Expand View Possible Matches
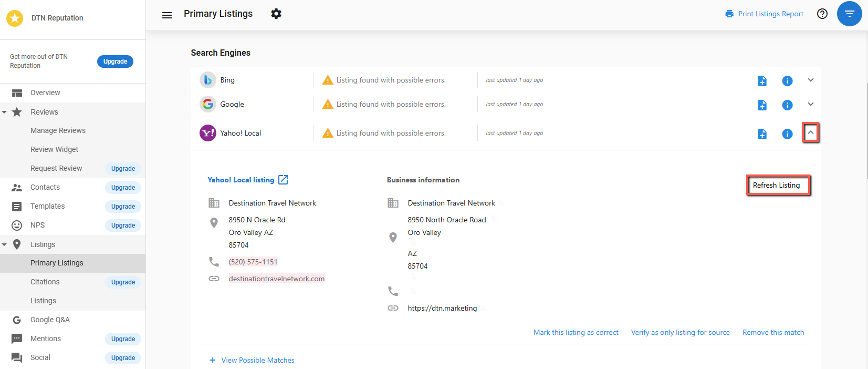Screen dimensions: 868x369 click(x=252, y=360)
